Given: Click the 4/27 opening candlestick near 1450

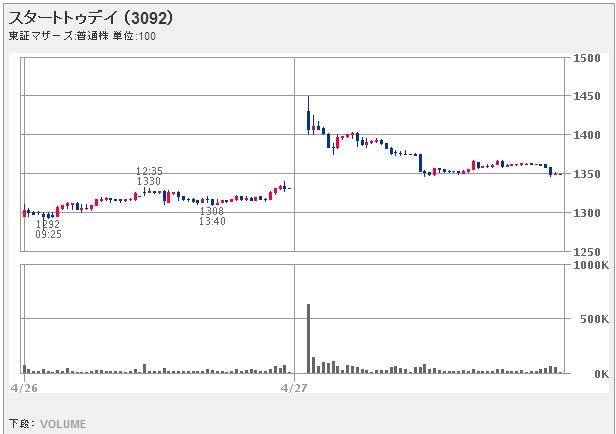Looking at the screenshot, I should (x=308, y=115).
